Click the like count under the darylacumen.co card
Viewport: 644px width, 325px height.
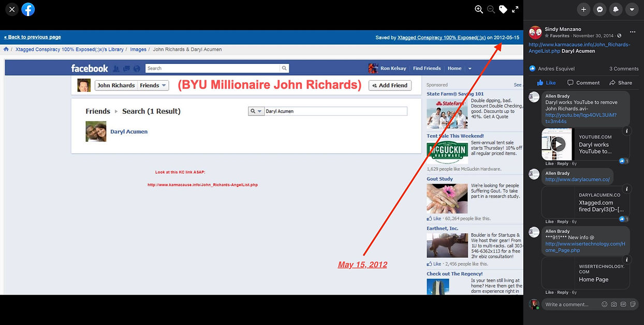(624, 219)
